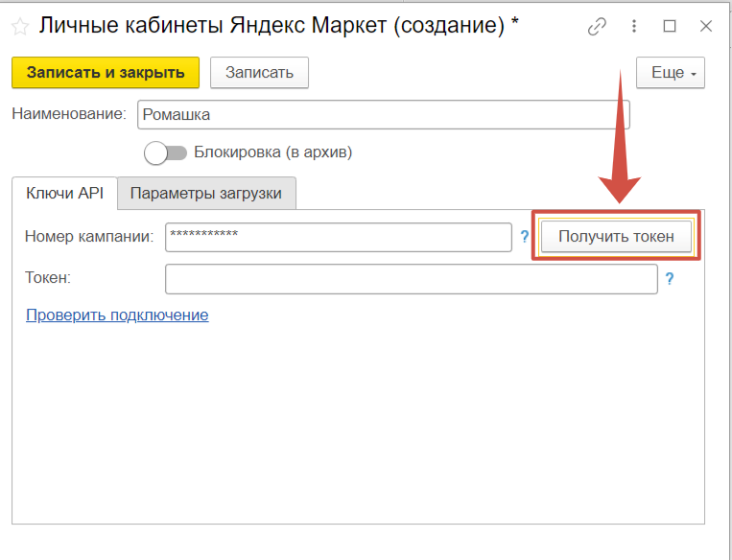Follow the Проверить подключение link
This screenshot has height=560, width=732.
point(117,315)
